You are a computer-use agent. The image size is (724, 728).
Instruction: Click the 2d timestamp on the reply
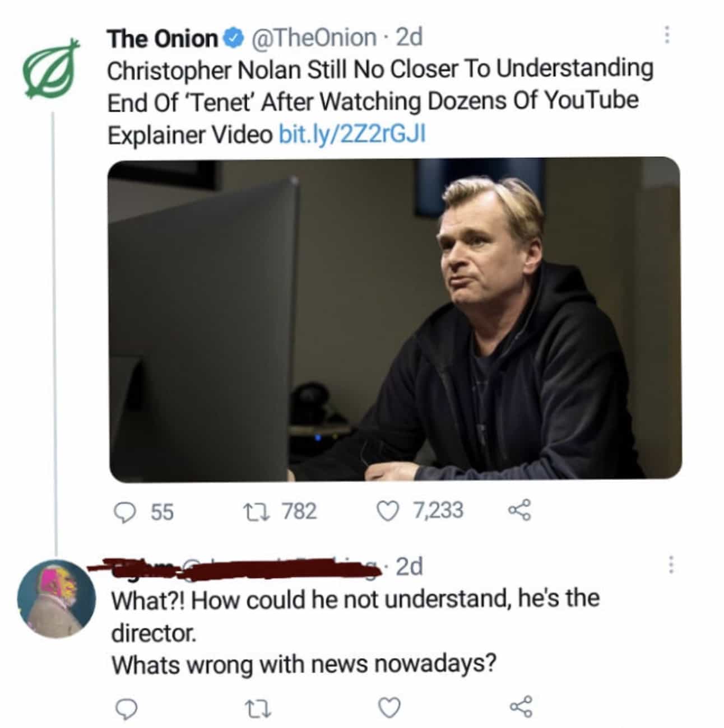(x=409, y=566)
